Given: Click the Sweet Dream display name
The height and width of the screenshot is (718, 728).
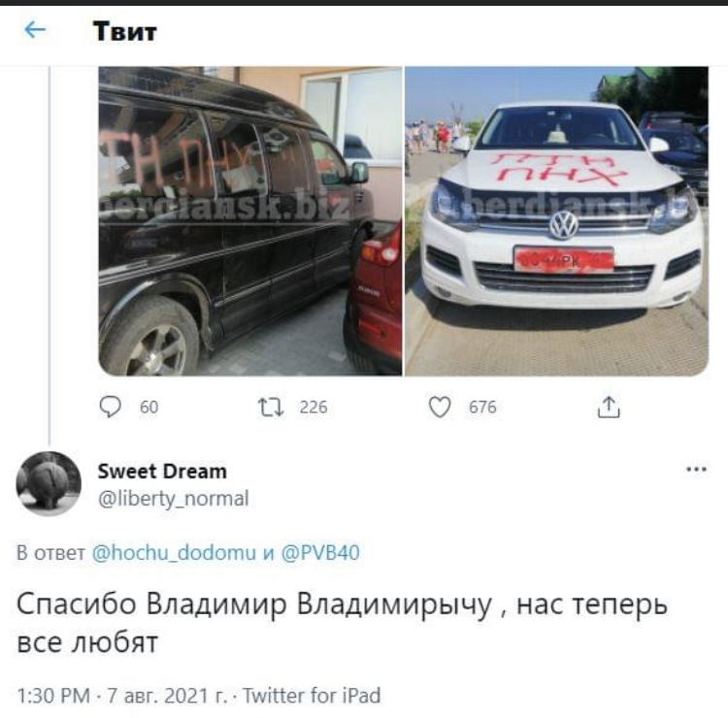Looking at the screenshot, I should [162, 472].
